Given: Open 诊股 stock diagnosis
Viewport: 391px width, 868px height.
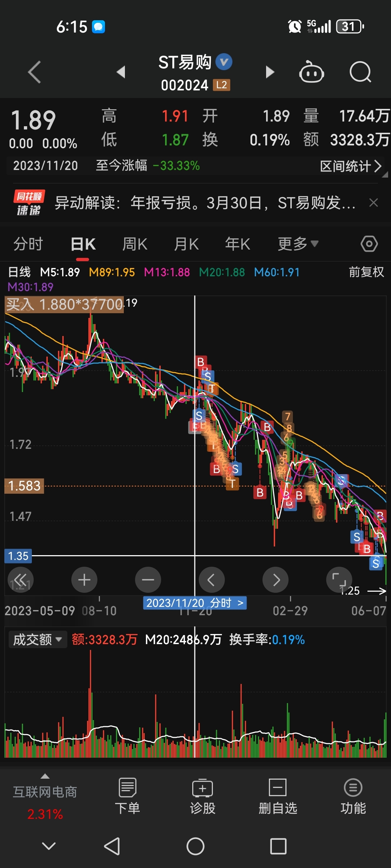Looking at the screenshot, I should tap(203, 796).
